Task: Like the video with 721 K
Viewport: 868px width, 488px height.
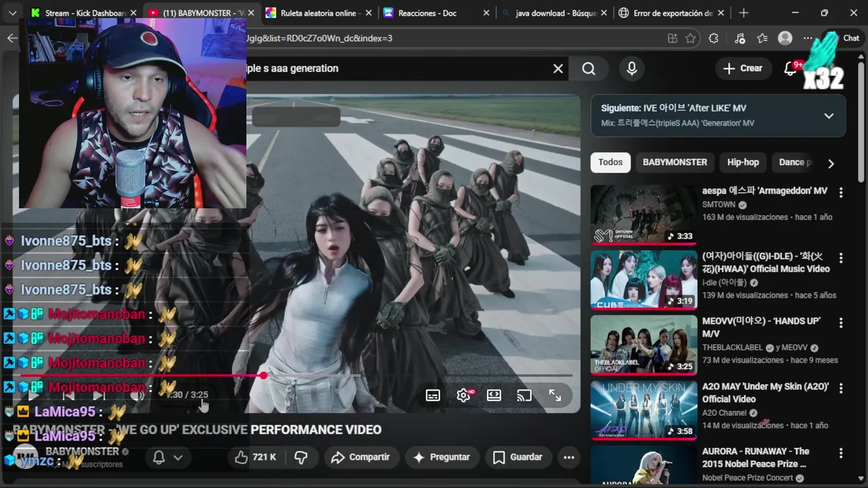Action: click(255, 457)
